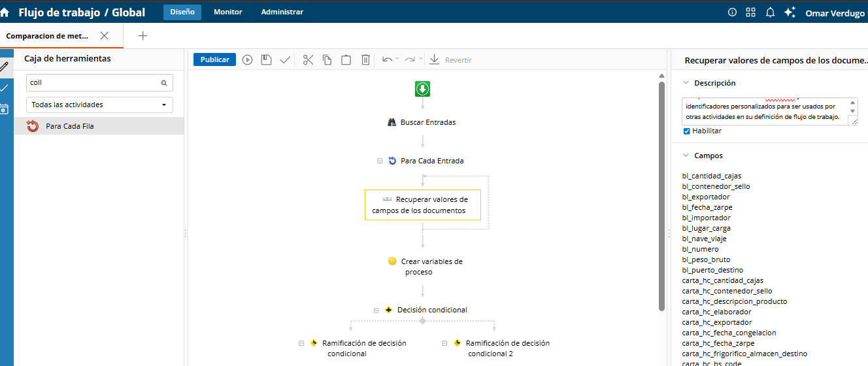Select the Recuperar valores de campos node
The width and height of the screenshot is (868, 366).
tap(423, 205)
